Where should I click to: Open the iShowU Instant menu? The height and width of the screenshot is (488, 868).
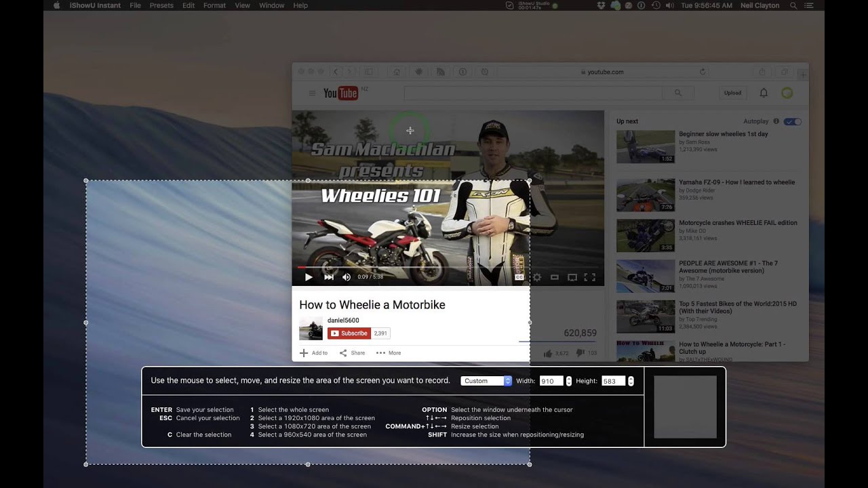(x=95, y=5)
